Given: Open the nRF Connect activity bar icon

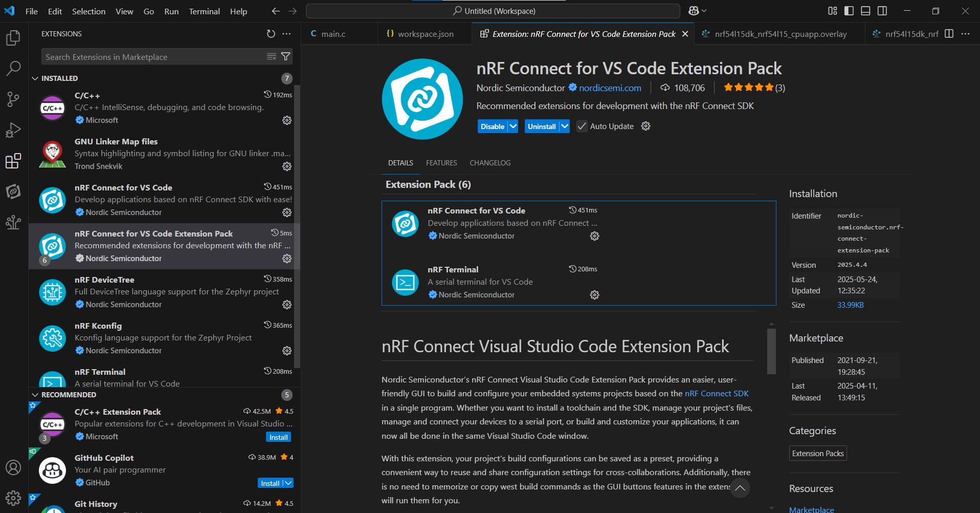Looking at the screenshot, I should click(13, 191).
